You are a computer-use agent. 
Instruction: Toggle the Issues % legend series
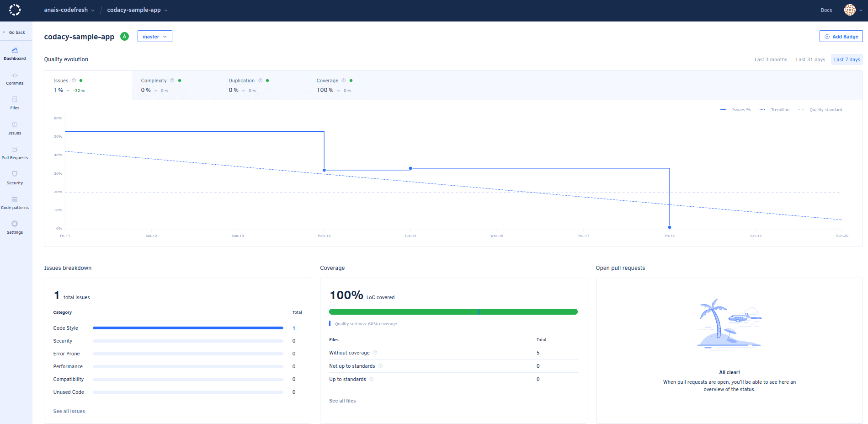736,110
